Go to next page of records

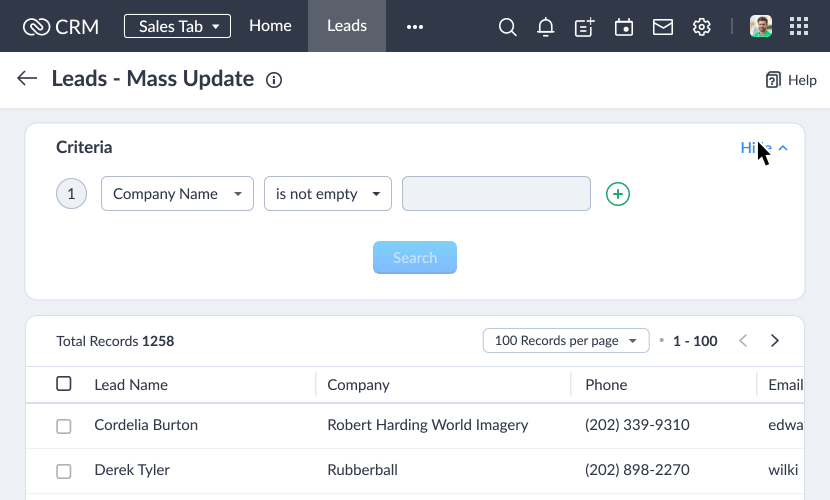(x=774, y=340)
